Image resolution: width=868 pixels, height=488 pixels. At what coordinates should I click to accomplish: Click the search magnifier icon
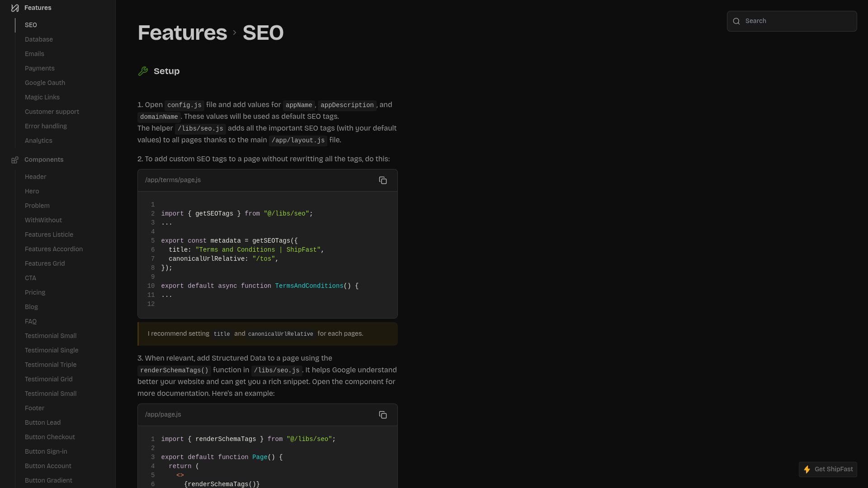pos(737,21)
